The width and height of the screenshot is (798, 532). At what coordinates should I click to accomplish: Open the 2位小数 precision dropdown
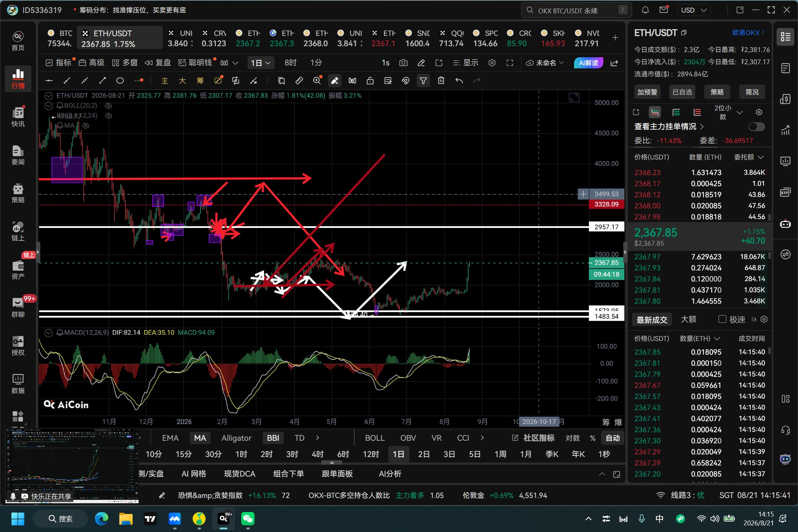tap(728, 112)
